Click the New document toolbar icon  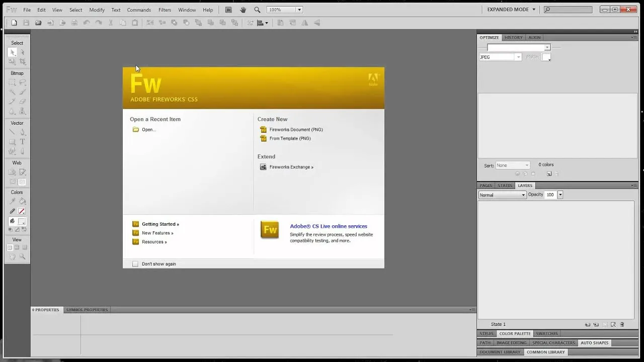pos(14,23)
